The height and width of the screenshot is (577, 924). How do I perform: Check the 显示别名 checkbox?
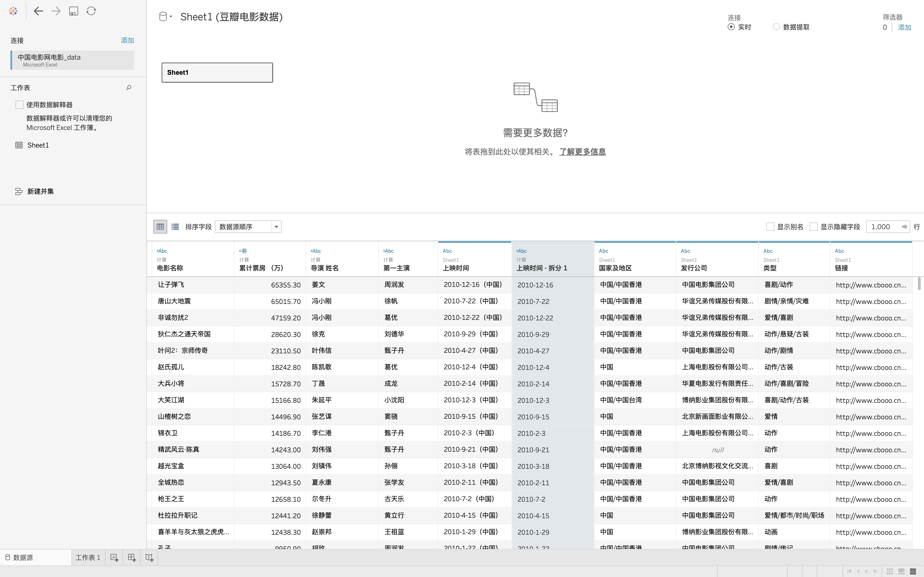[770, 227]
